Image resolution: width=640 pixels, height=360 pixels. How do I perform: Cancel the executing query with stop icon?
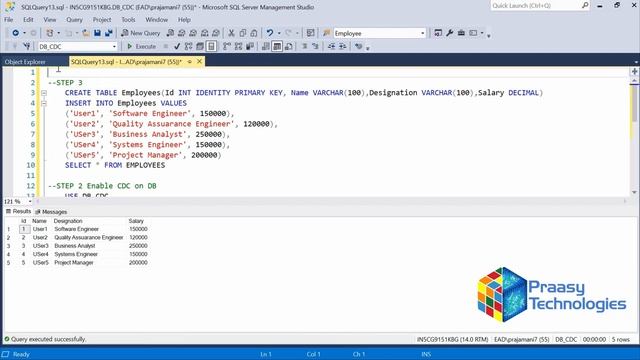[x=165, y=47]
